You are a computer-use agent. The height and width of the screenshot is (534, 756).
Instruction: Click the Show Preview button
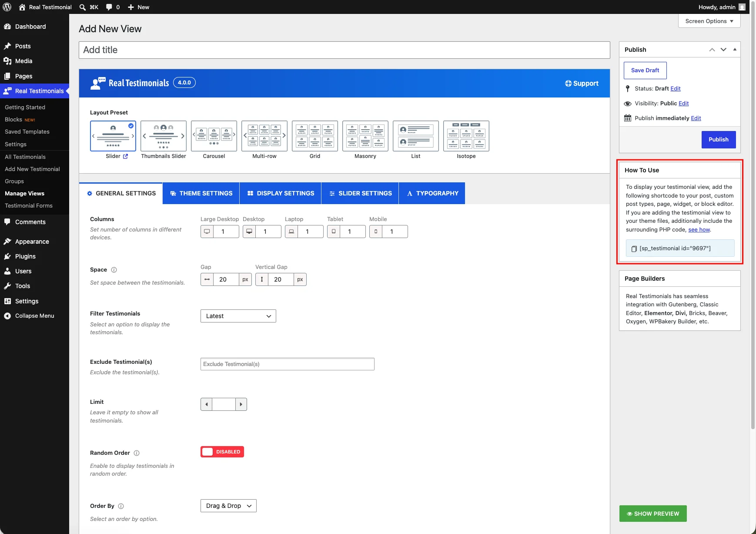[653, 514]
